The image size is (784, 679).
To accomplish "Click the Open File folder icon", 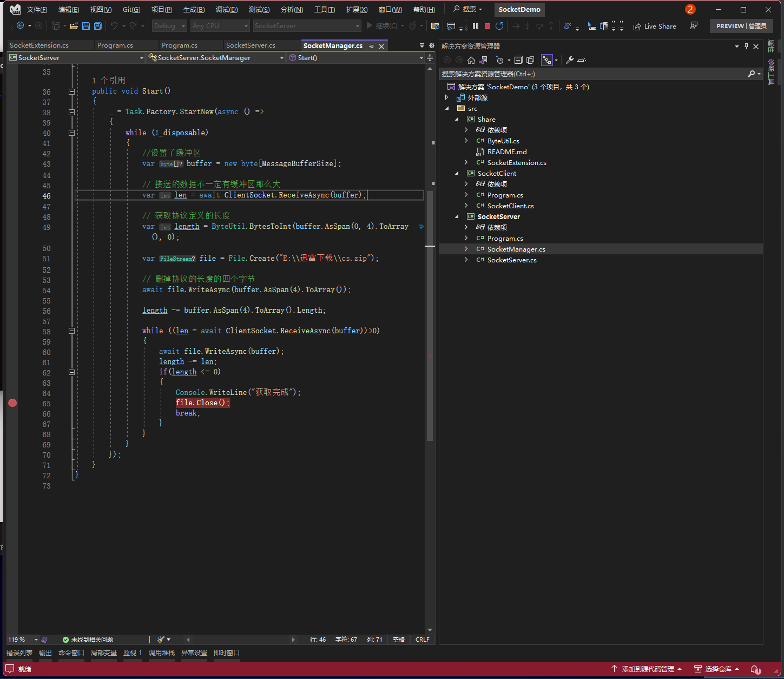I will click(74, 26).
